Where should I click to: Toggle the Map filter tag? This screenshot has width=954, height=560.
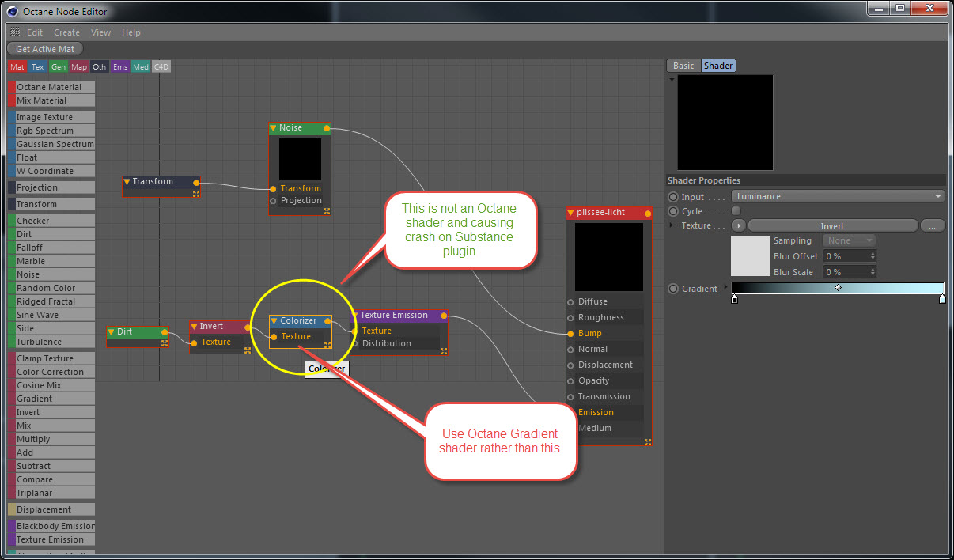click(x=79, y=66)
